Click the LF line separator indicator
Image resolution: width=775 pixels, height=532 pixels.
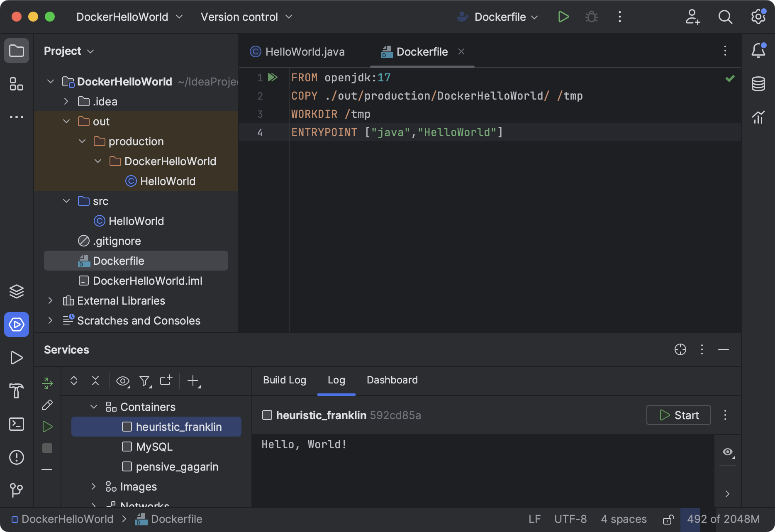(x=535, y=519)
